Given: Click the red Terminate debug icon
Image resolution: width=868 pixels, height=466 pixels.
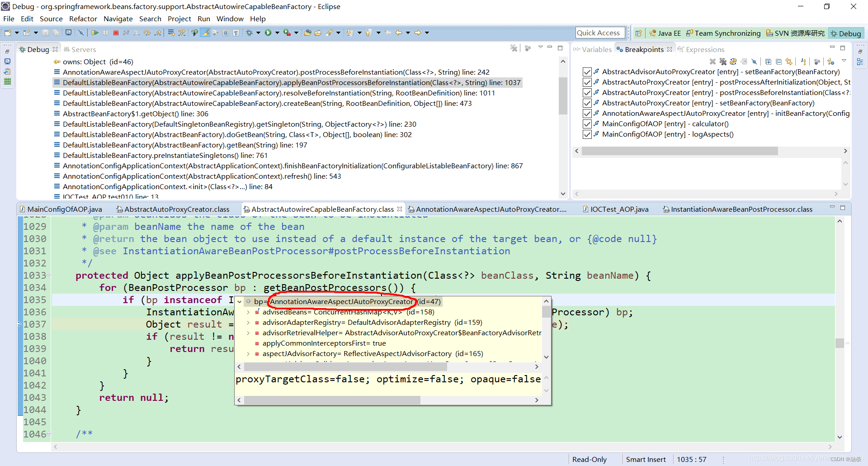Looking at the screenshot, I should click(116, 33).
